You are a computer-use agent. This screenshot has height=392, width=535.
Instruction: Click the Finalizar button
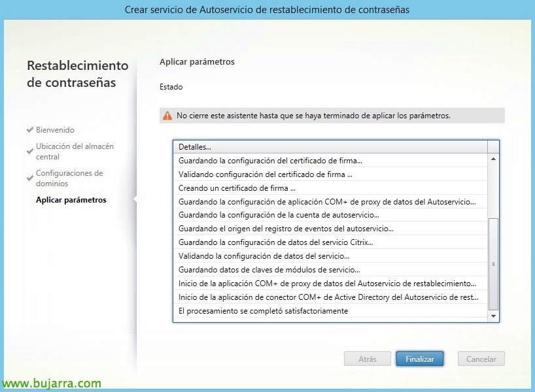click(x=420, y=359)
